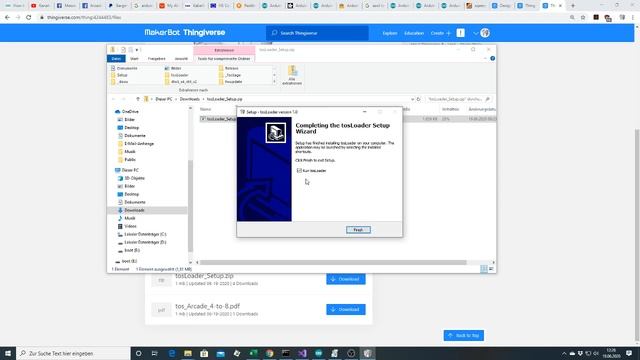Image resolution: width=640 pixels, height=360 pixels.
Task: Sort files by the Name column
Action: click(x=205, y=109)
